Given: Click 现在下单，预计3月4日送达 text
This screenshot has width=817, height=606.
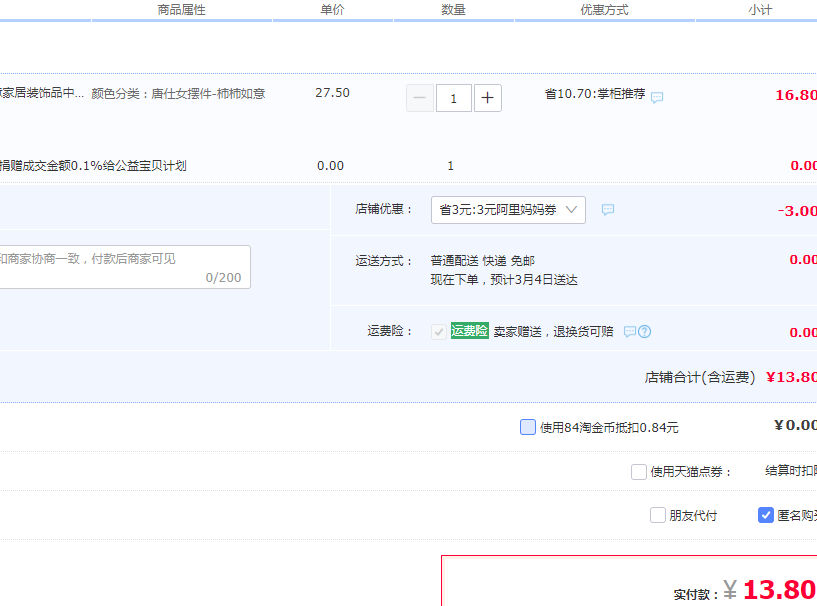Looking at the screenshot, I should (x=504, y=280).
